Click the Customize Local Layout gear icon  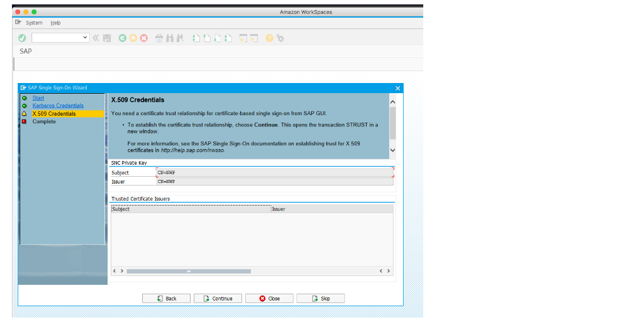[280, 38]
